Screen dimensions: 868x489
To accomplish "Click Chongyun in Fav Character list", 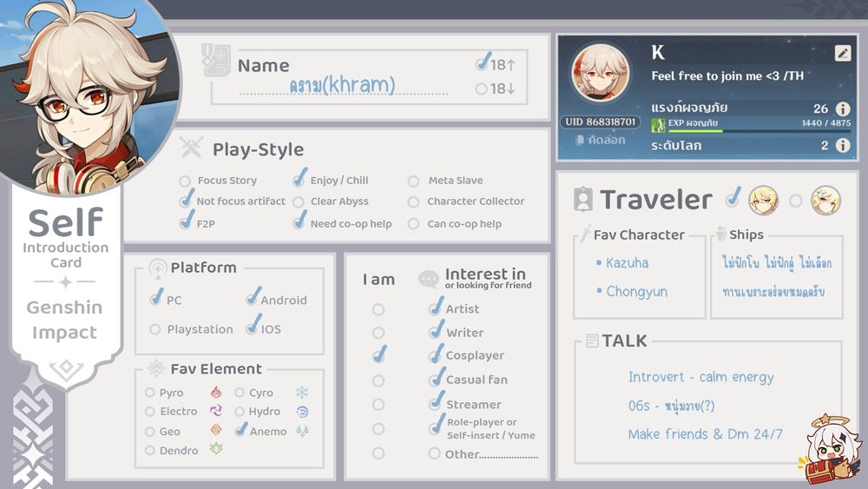I will [x=636, y=292].
